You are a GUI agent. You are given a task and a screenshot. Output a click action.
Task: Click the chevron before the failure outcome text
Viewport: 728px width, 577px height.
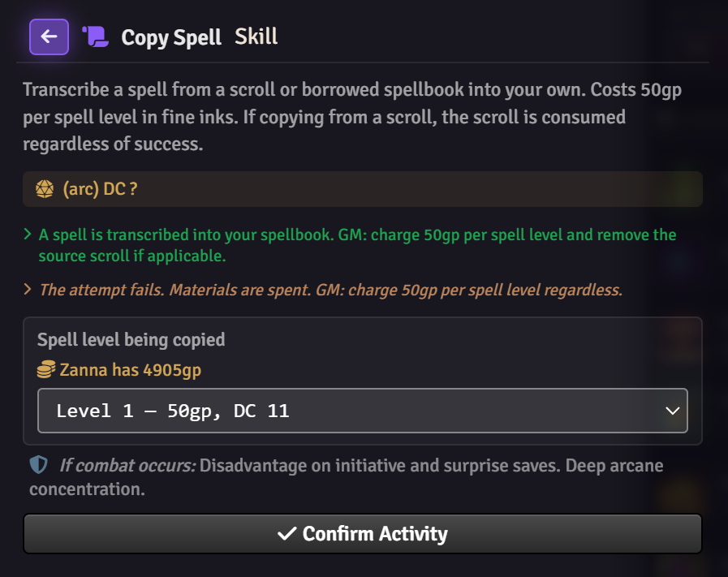click(x=26, y=289)
